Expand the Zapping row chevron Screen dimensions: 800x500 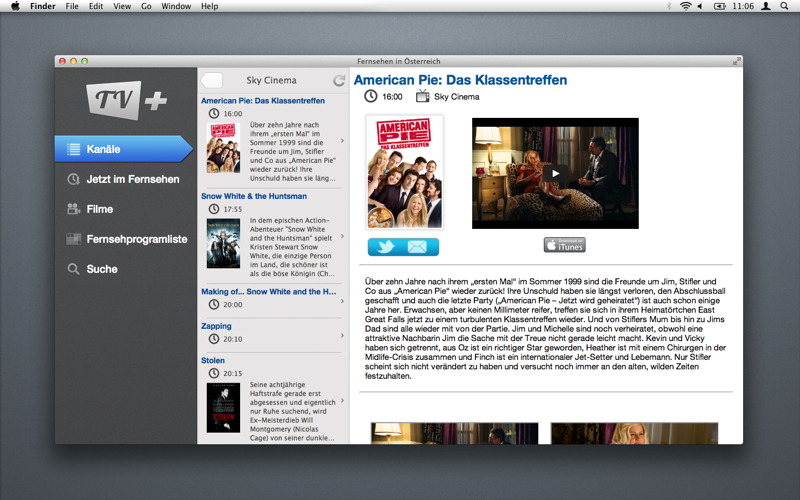pyautogui.click(x=342, y=335)
